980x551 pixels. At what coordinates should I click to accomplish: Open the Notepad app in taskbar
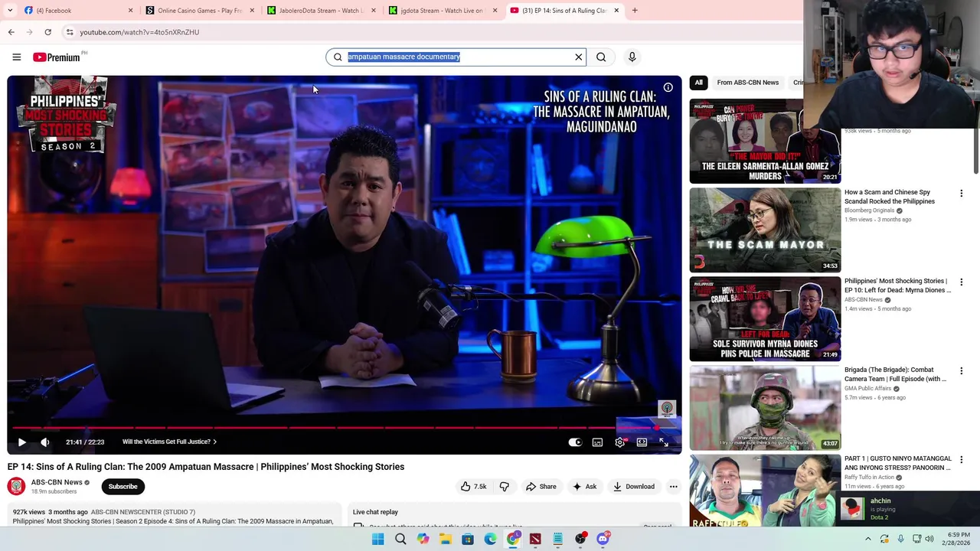(558, 539)
